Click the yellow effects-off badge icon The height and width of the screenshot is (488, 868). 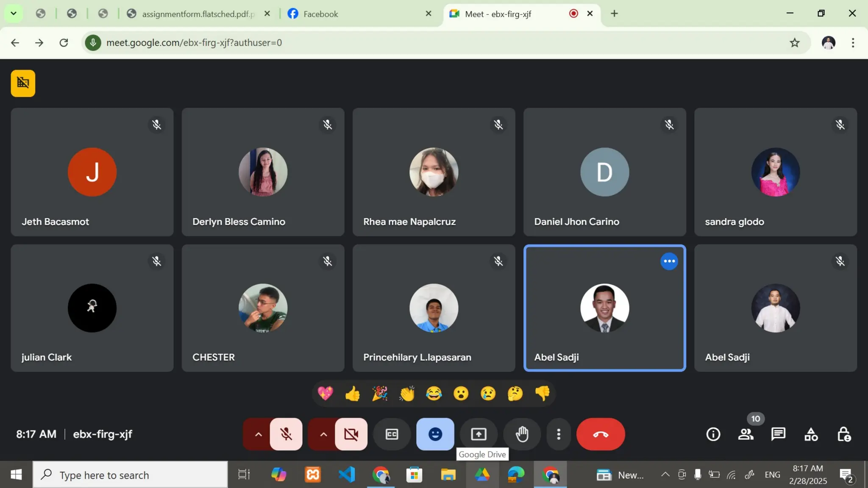(x=23, y=83)
